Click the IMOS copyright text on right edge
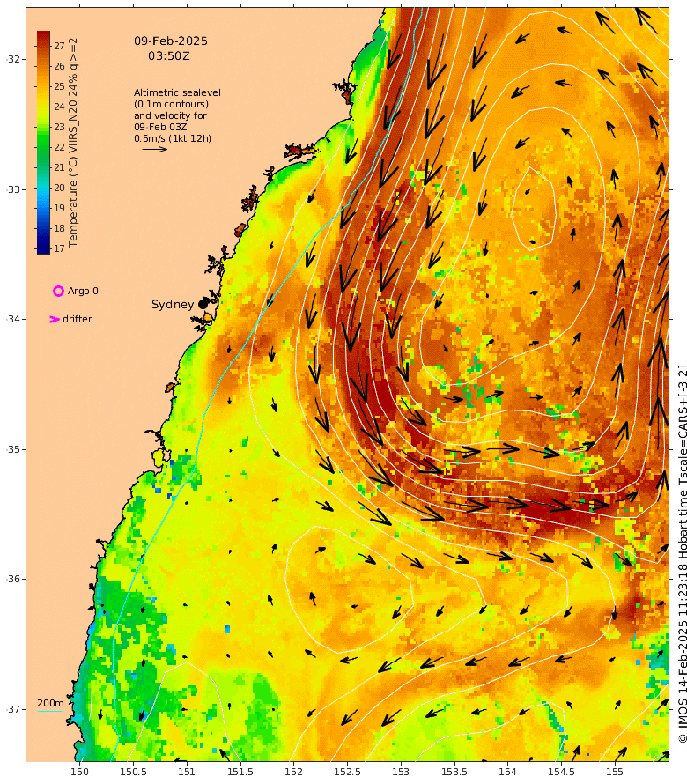Viewport: 687px width, 784px height. pos(682,553)
